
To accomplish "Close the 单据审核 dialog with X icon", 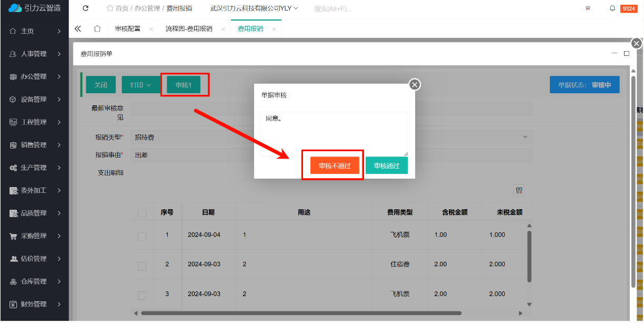I will tap(415, 84).
